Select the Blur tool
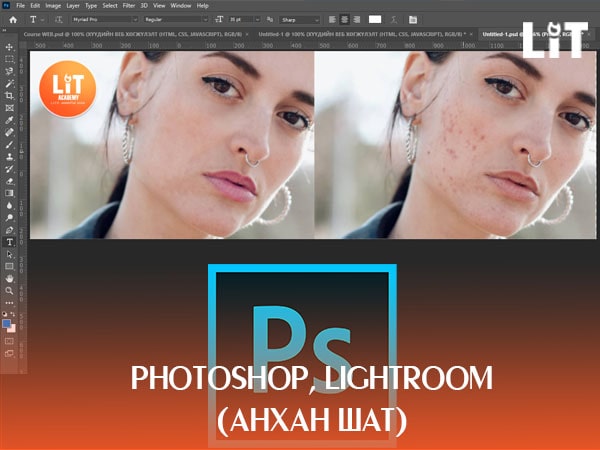600x450 pixels. (x=9, y=205)
